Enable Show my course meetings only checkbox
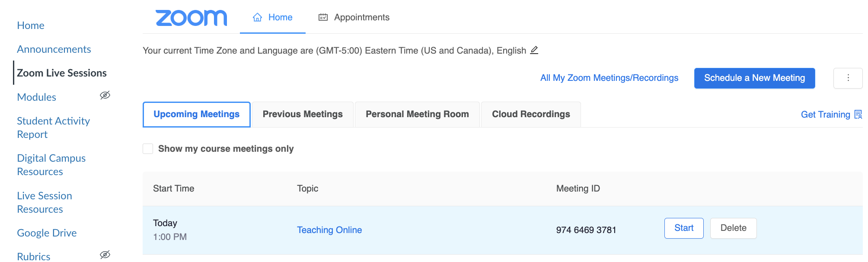 point(148,149)
